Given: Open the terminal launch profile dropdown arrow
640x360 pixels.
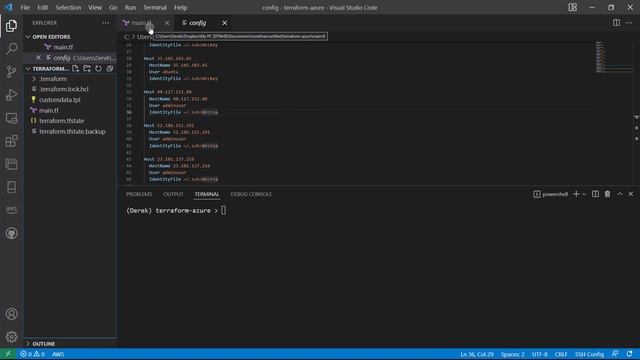Looking at the screenshot, I should pyautogui.click(x=584, y=194).
